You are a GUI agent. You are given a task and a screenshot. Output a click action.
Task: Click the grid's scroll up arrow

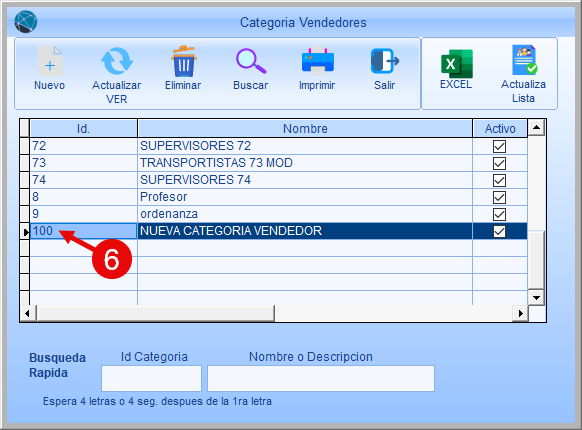536,128
